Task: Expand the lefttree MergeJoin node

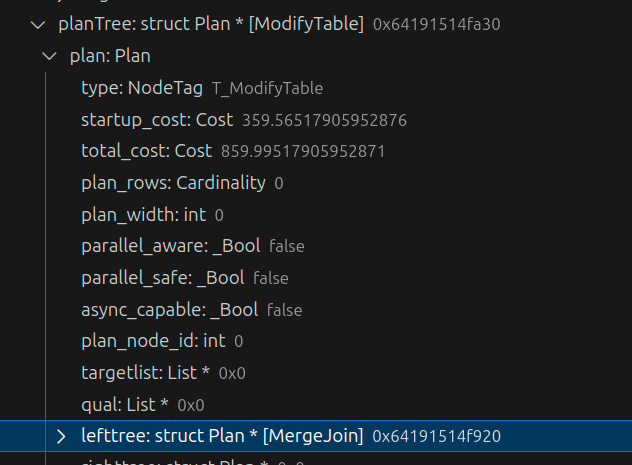Action: point(61,436)
